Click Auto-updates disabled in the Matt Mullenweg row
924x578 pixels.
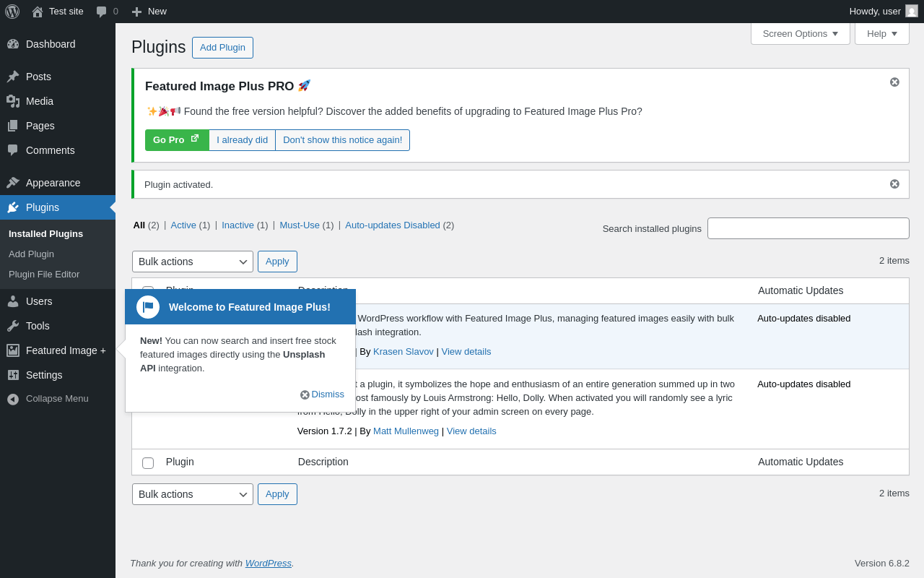click(804, 384)
